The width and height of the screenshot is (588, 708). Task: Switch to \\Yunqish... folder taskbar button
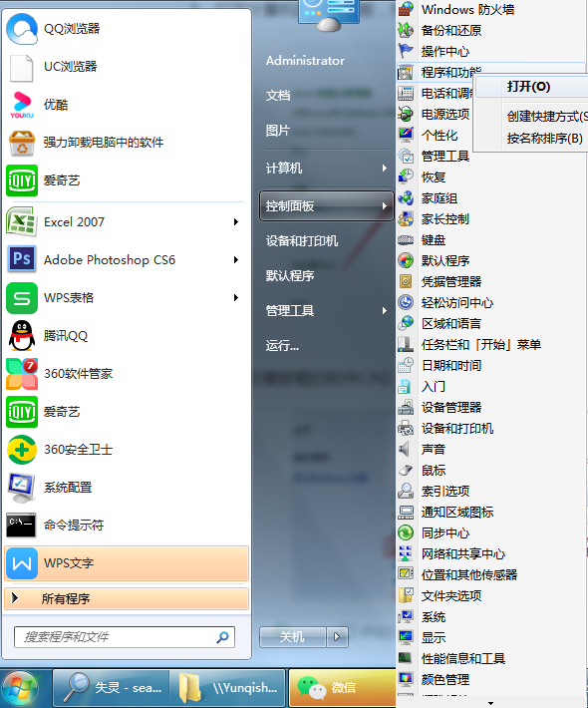tap(228, 688)
